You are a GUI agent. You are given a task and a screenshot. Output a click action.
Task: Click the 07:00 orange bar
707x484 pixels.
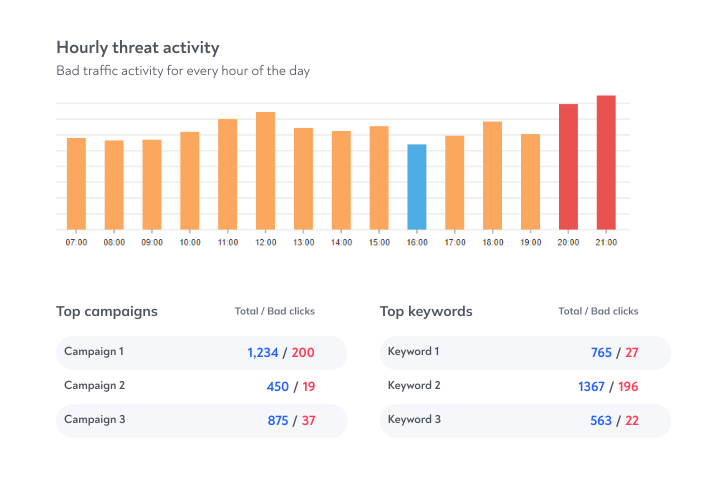pos(76,184)
